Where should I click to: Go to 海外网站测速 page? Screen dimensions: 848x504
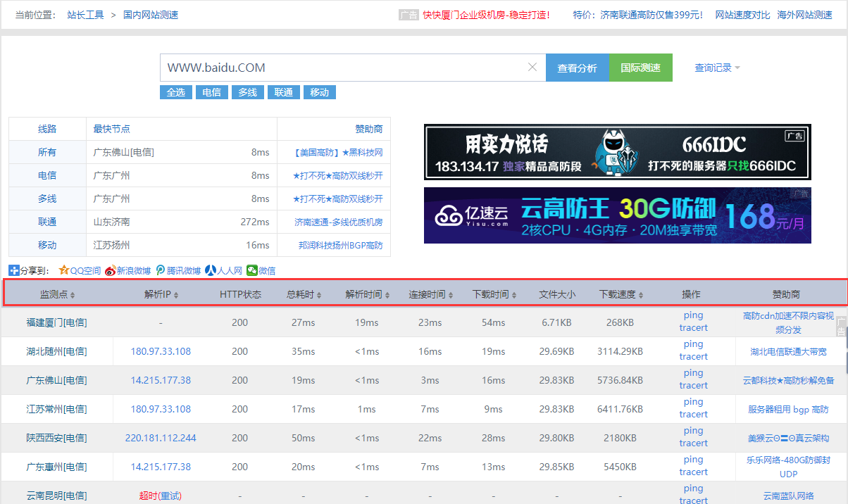coord(805,15)
